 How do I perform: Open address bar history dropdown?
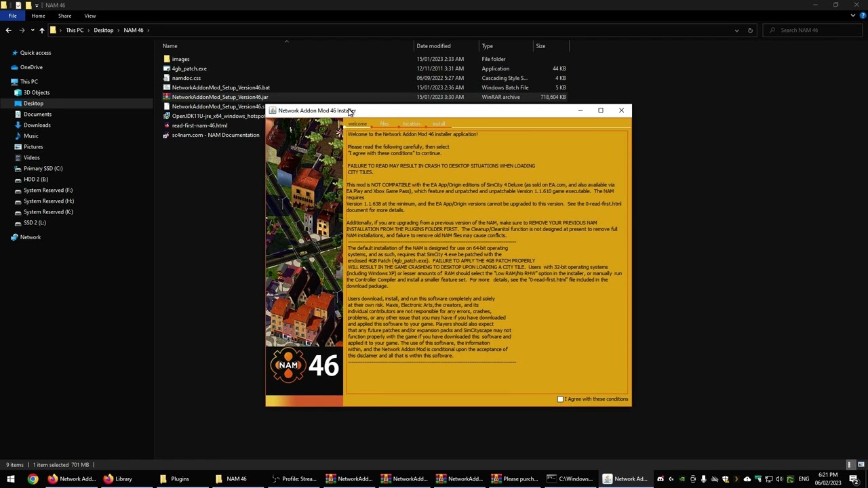[736, 30]
